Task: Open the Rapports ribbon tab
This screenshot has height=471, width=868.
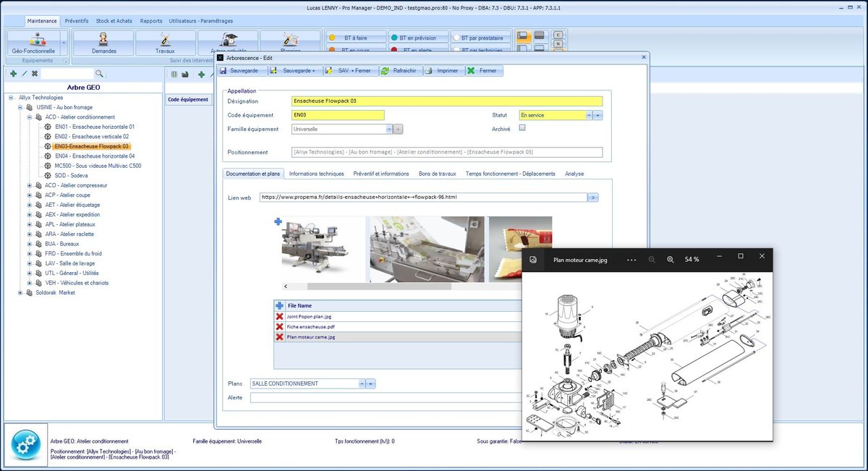Action: point(151,21)
